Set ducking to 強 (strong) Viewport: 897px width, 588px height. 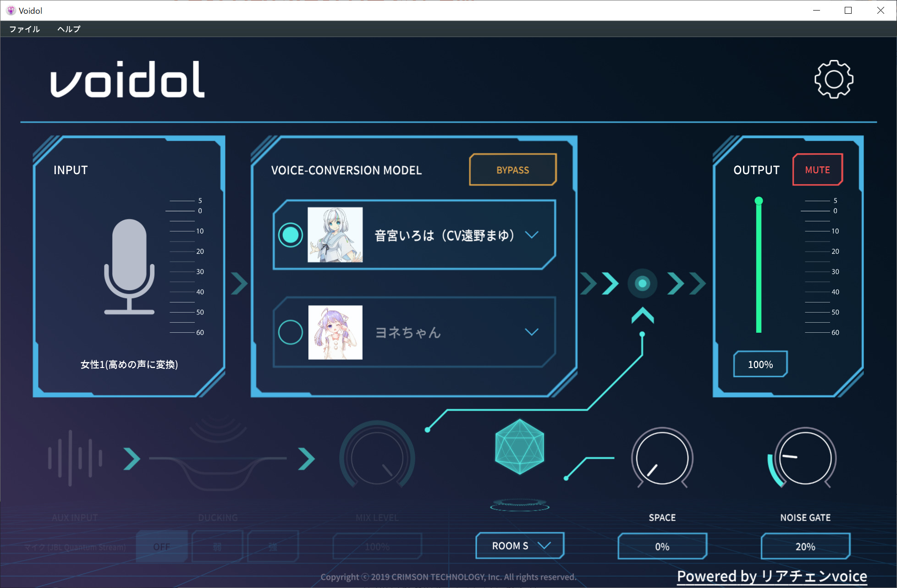pos(273,547)
